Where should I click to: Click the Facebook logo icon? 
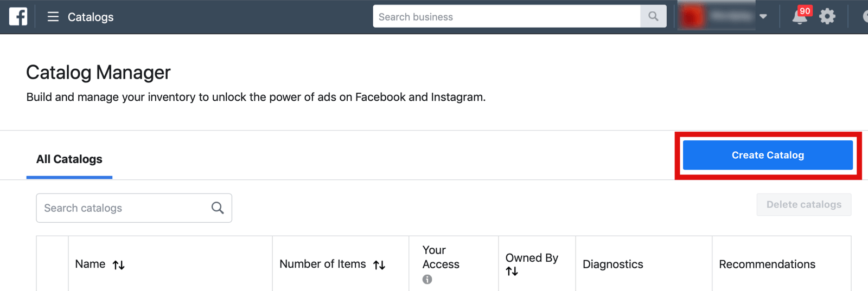(x=18, y=16)
